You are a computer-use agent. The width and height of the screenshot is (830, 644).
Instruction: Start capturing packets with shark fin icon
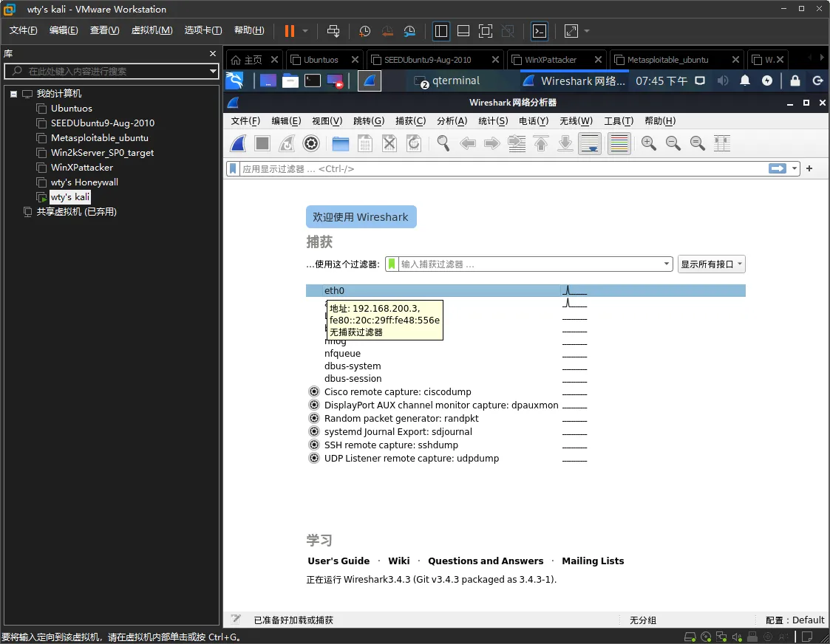click(x=238, y=143)
